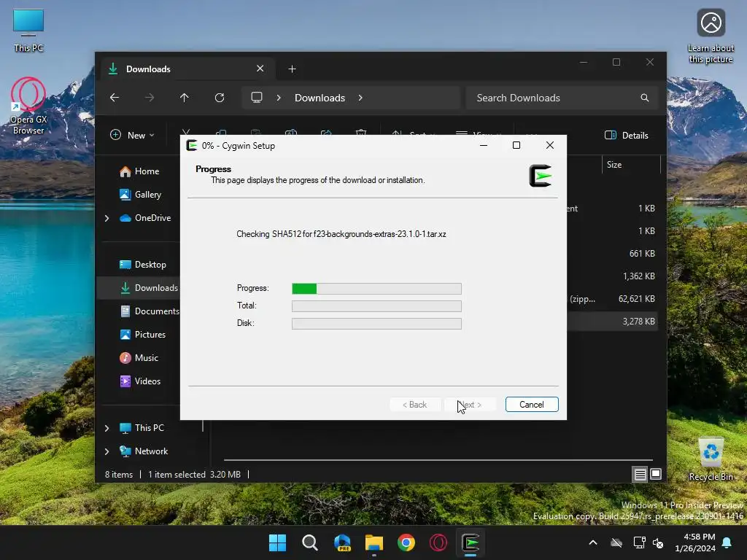Screen dimensions: 747x560
Task: Select Downloads in the address bar
Action: (320, 98)
